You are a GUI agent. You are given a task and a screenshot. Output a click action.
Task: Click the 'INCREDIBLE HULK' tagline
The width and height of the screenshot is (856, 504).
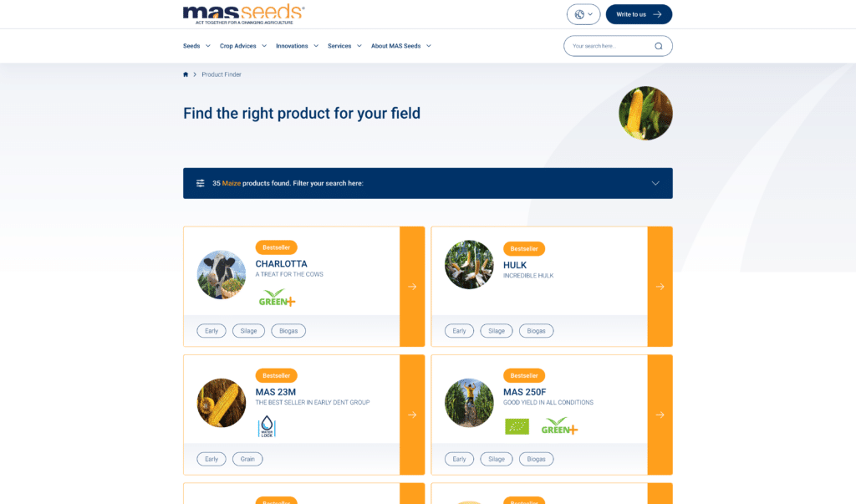click(x=528, y=276)
